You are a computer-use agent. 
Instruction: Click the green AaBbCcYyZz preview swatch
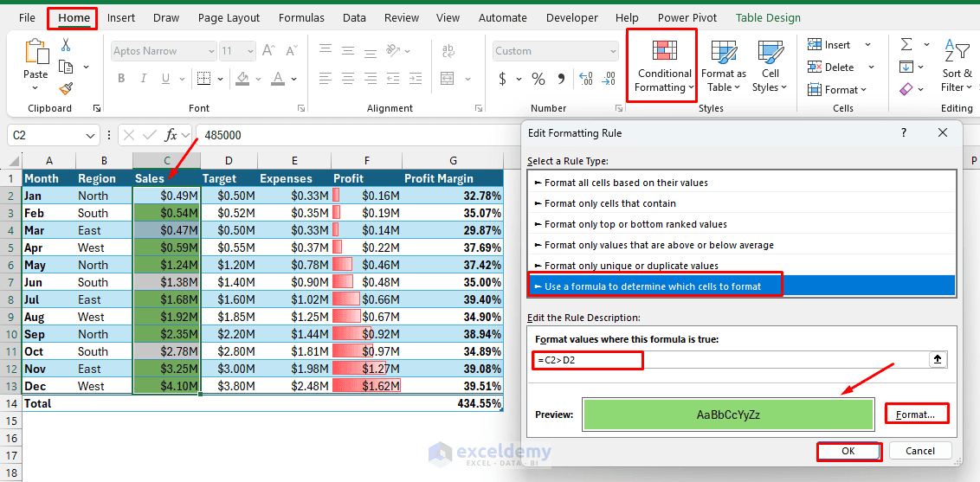pos(728,415)
